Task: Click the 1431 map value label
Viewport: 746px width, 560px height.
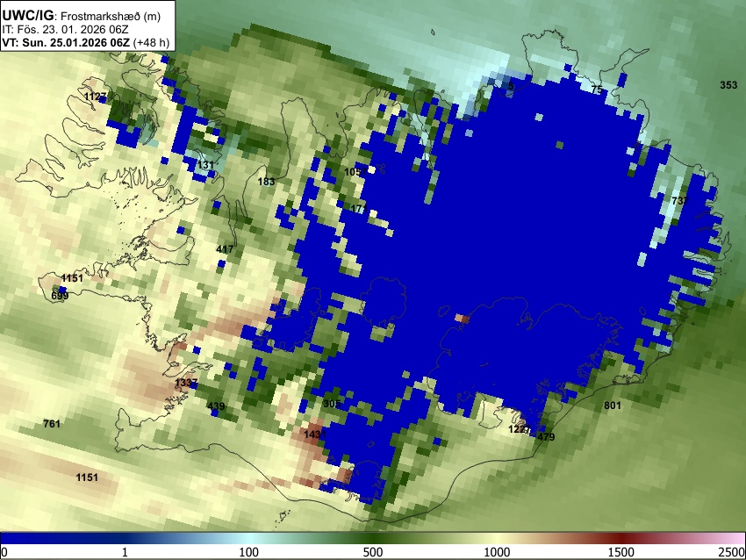Action: (315, 434)
